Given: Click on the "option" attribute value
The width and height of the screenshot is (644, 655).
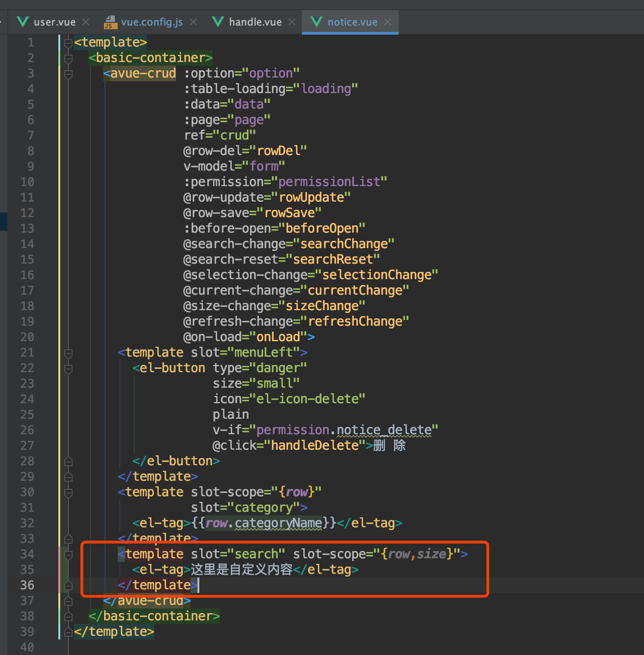Looking at the screenshot, I should [x=271, y=73].
